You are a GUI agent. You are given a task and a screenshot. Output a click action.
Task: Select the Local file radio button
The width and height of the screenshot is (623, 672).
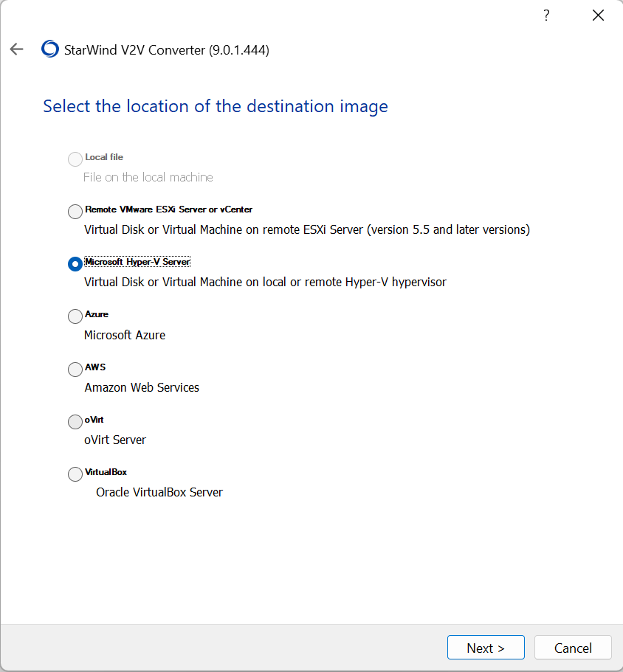click(x=75, y=159)
